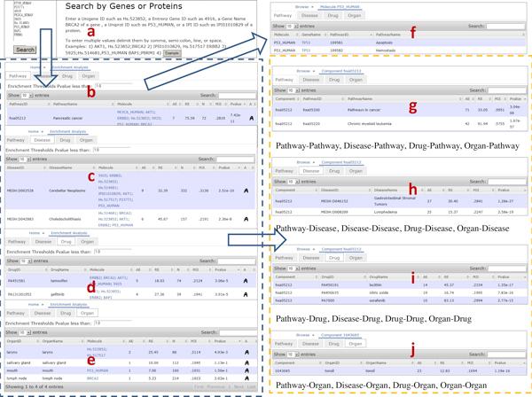The image size is (532, 397).
Task: Focus P-value threshold field above the Cerebellar Neoplasms table
Action: (112, 150)
